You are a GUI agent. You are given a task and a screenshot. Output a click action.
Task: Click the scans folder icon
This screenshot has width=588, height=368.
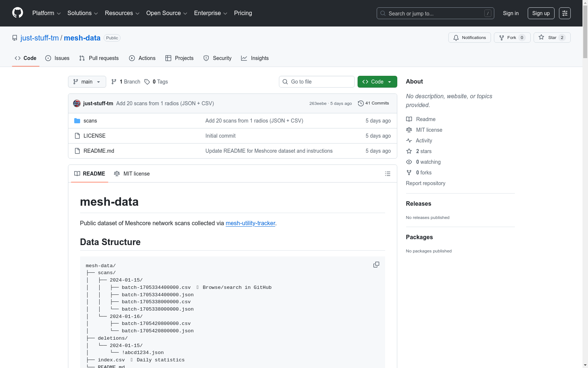click(77, 121)
